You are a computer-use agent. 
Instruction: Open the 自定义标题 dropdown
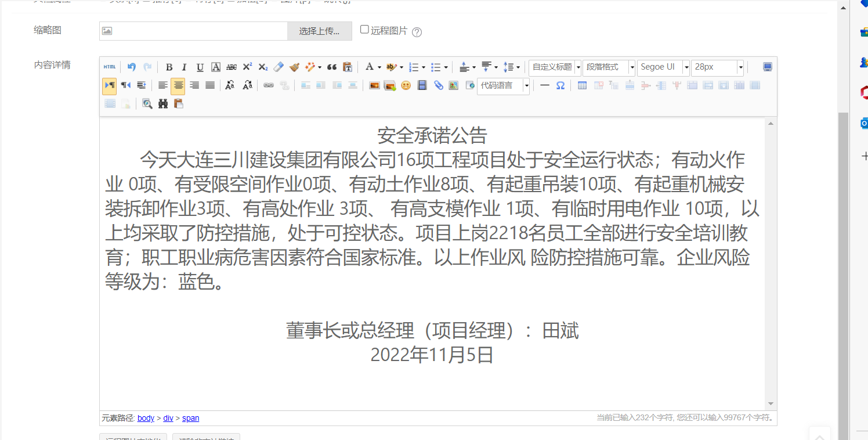click(555, 67)
